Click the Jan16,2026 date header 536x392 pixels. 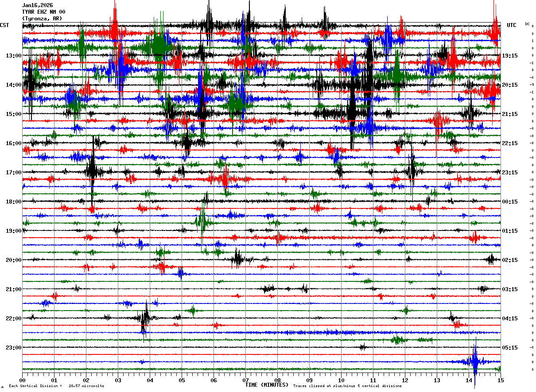[x=37, y=5]
